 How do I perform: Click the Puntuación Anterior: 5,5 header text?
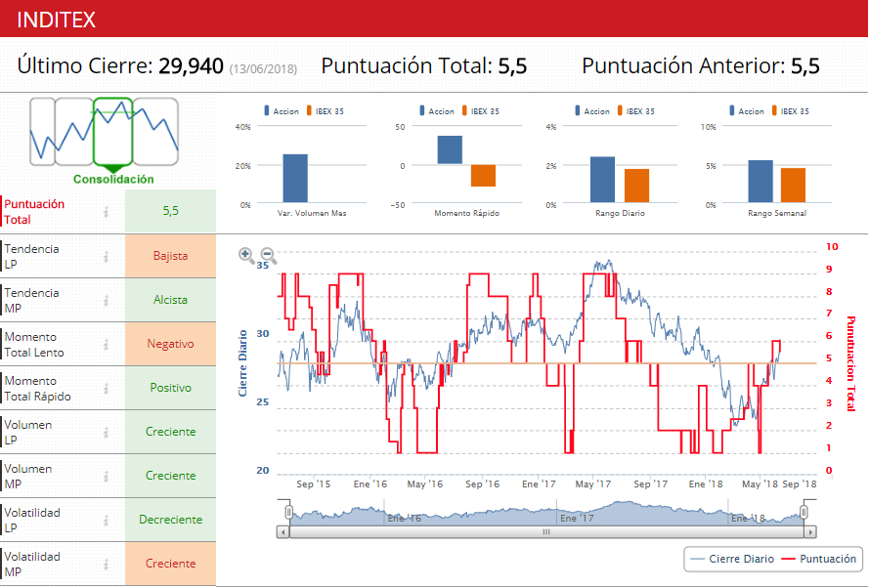[x=701, y=65]
